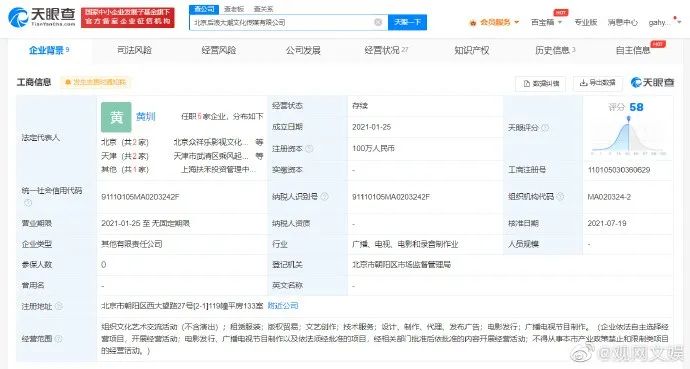Select the 公司发展 tab
This screenshot has width=690, height=369.
[303, 50]
